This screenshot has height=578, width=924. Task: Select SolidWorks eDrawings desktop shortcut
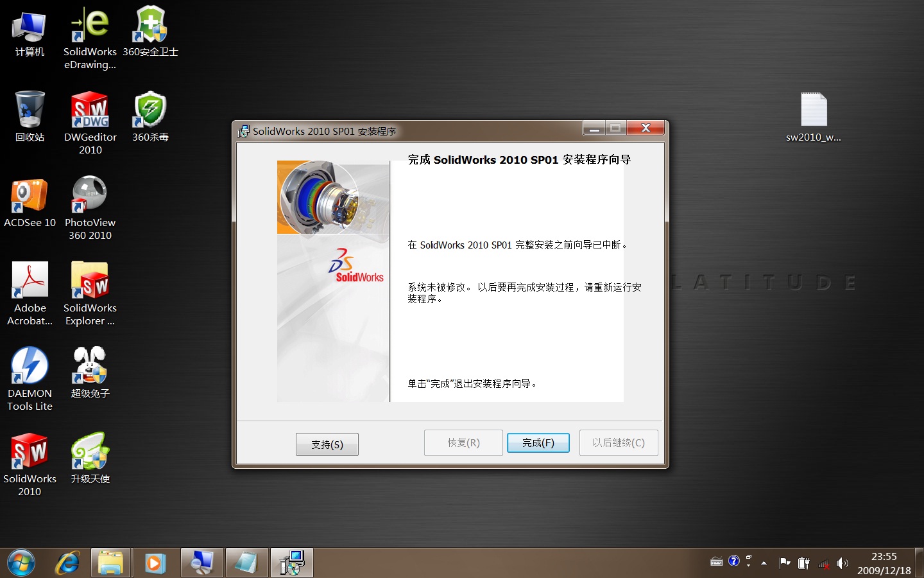click(x=90, y=39)
